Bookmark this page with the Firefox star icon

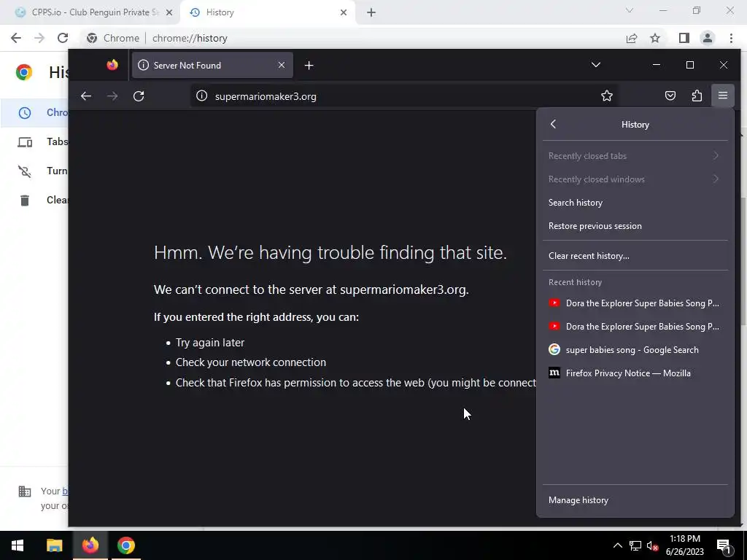pos(606,96)
